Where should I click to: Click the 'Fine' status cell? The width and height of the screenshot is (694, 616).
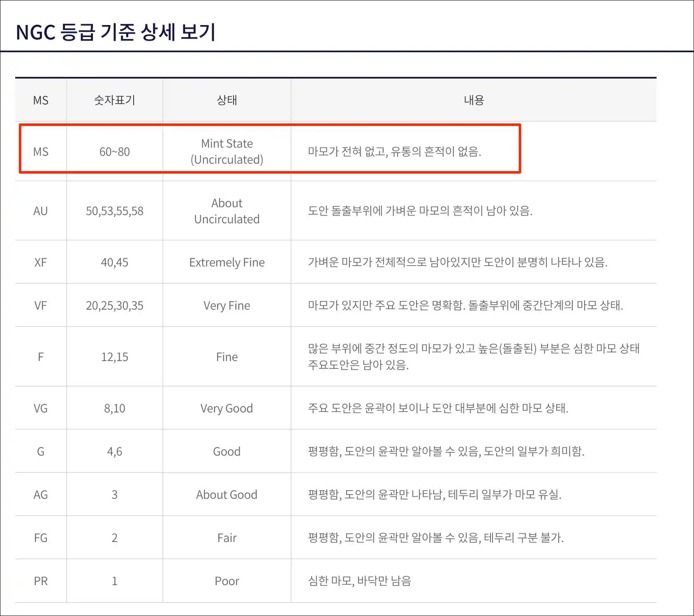click(227, 357)
